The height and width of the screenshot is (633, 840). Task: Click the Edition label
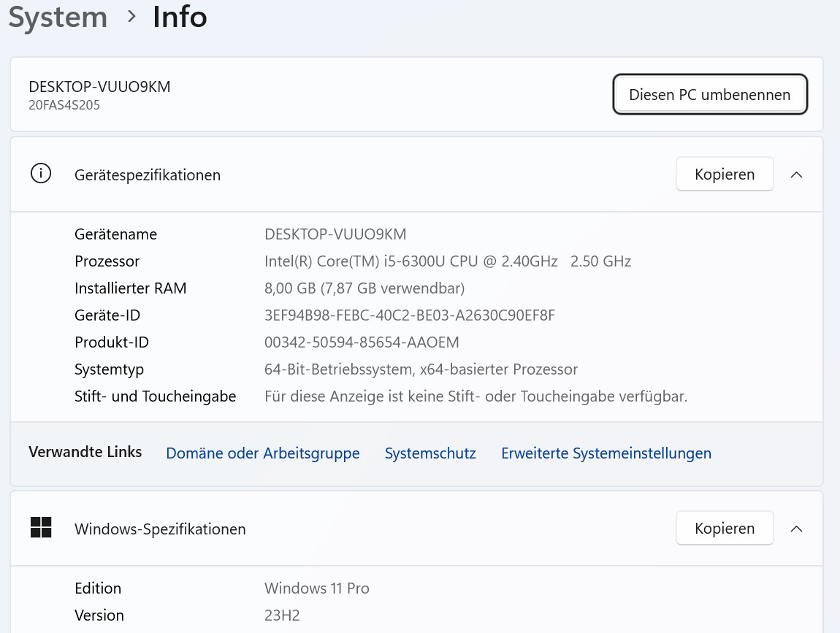(98, 588)
